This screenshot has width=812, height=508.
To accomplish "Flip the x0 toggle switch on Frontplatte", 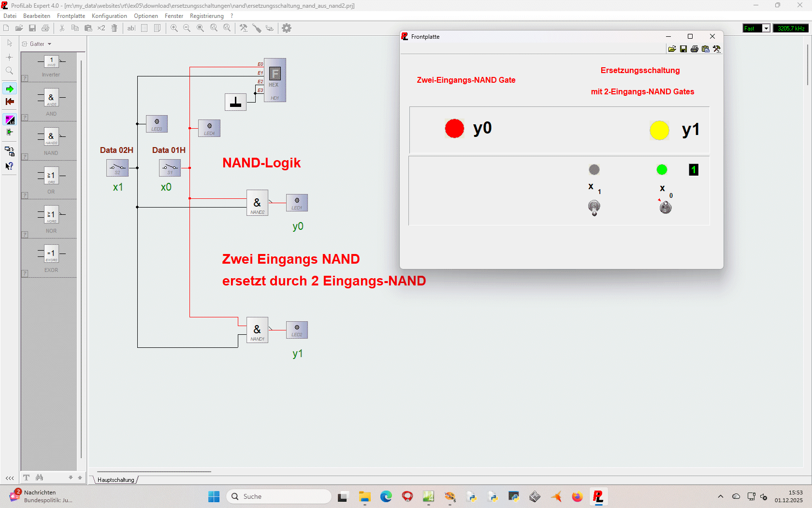I will [x=666, y=208].
